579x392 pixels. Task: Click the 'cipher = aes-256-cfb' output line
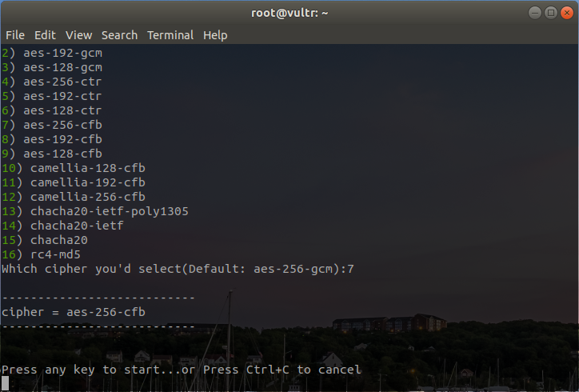(x=73, y=312)
